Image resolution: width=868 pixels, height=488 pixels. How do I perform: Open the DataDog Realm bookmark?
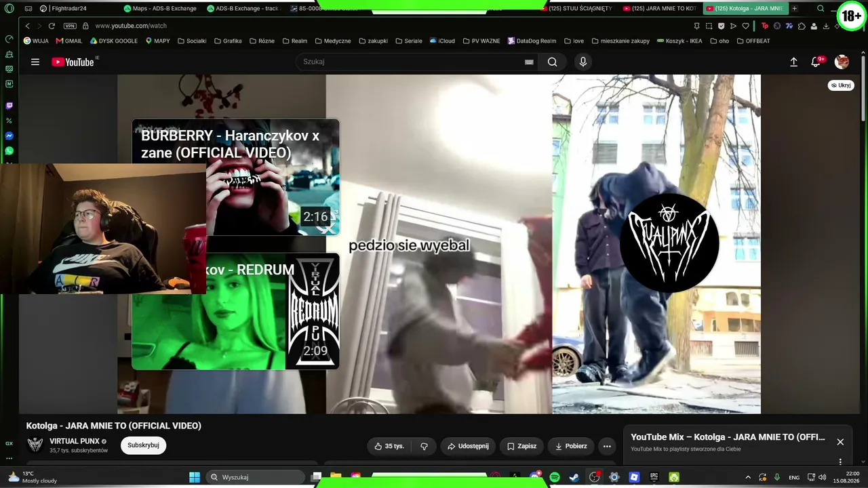tap(532, 41)
